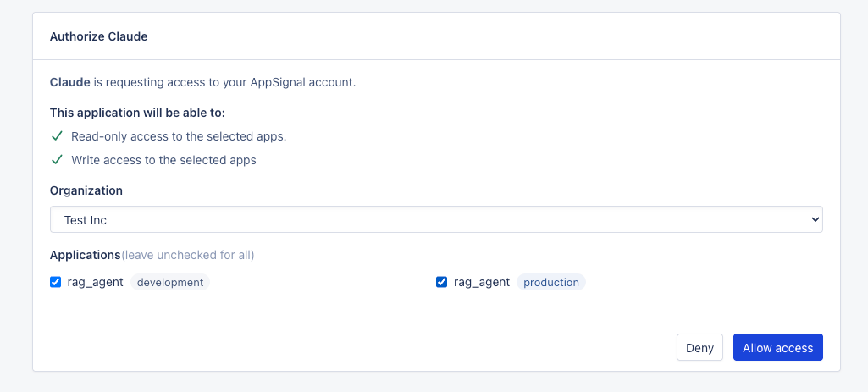The width and height of the screenshot is (868, 392).
Task: Click the development environment tag
Action: tap(170, 283)
